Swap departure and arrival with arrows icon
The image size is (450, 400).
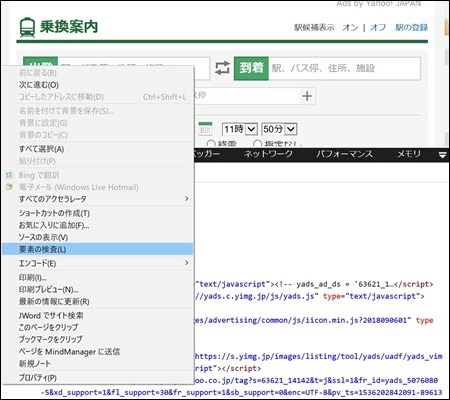[x=222, y=68]
